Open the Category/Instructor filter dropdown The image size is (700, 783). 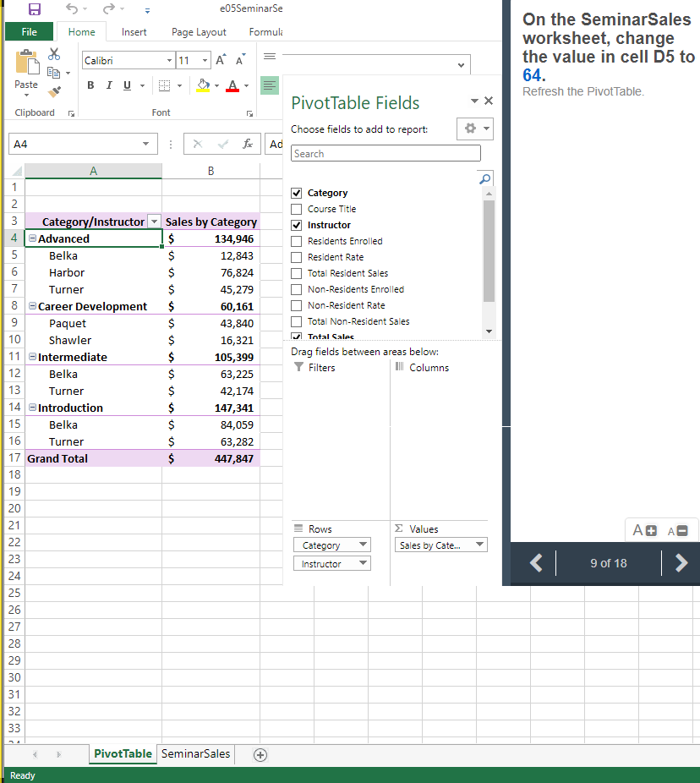click(152, 221)
